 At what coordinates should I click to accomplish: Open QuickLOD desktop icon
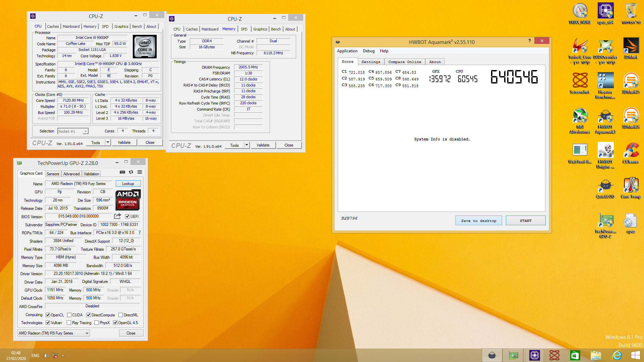pyautogui.click(x=605, y=188)
